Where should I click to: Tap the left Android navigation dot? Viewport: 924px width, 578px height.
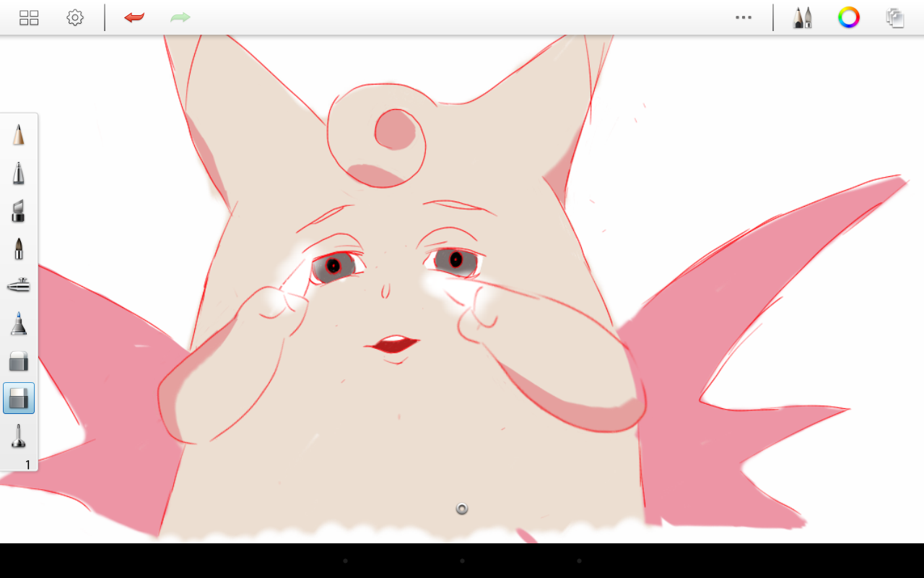345,561
